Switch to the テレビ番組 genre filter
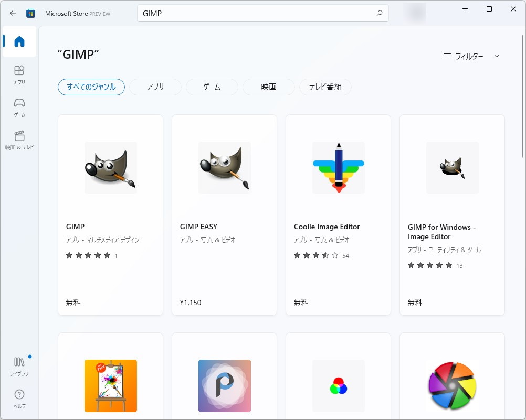526x420 pixels. point(325,87)
